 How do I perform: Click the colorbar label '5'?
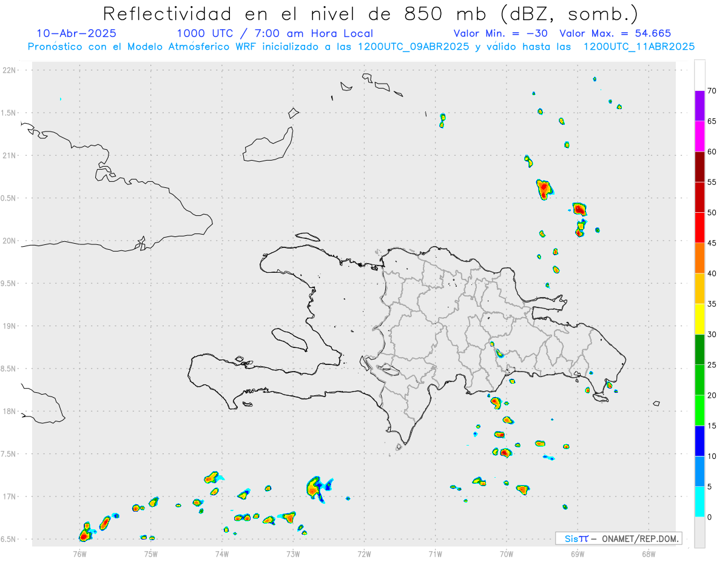[x=709, y=487]
